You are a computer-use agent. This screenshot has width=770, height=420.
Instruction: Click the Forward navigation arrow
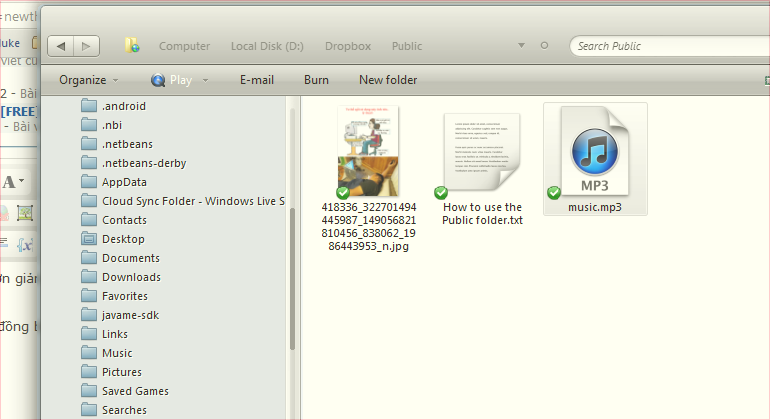(87, 46)
